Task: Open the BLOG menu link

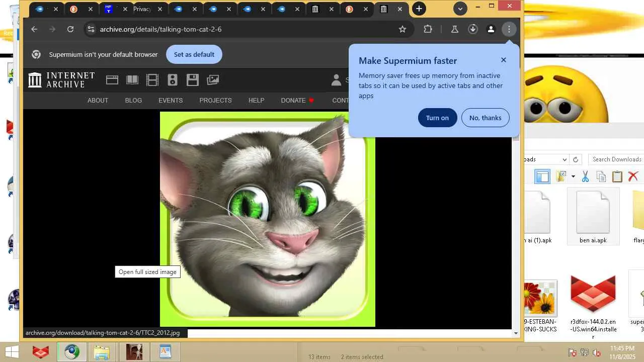Action: [133, 100]
